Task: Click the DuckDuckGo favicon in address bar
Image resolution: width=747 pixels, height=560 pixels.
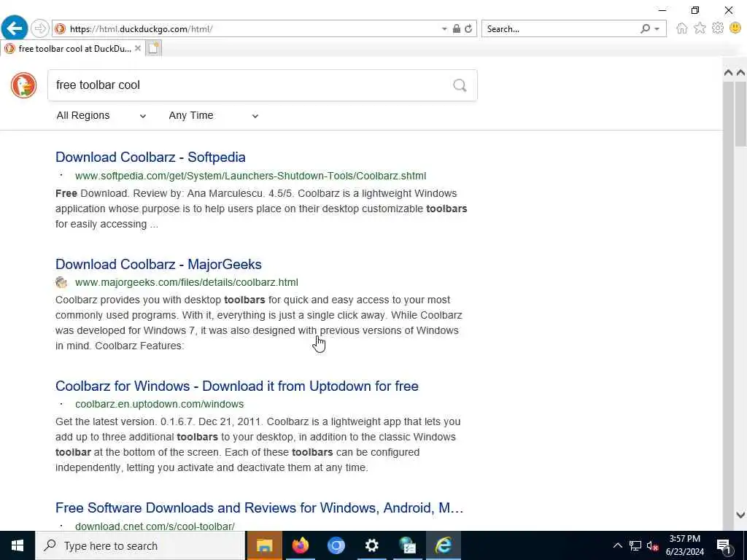Action: tap(60, 29)
